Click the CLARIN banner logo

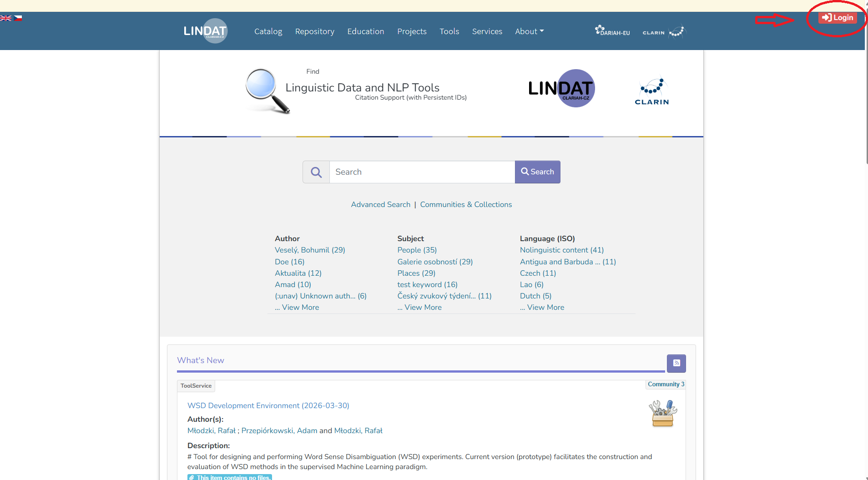[x=652, y=91]
